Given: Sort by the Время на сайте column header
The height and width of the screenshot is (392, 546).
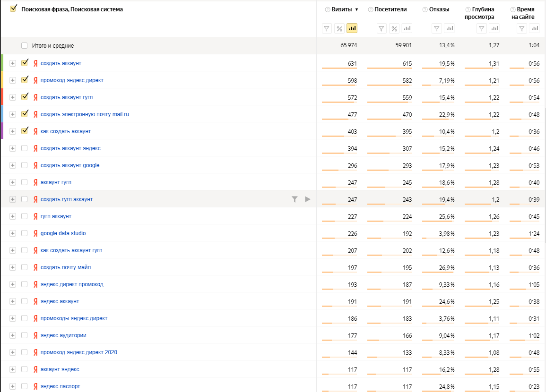Looking at the screenshot, I should [x=523, y=13].
